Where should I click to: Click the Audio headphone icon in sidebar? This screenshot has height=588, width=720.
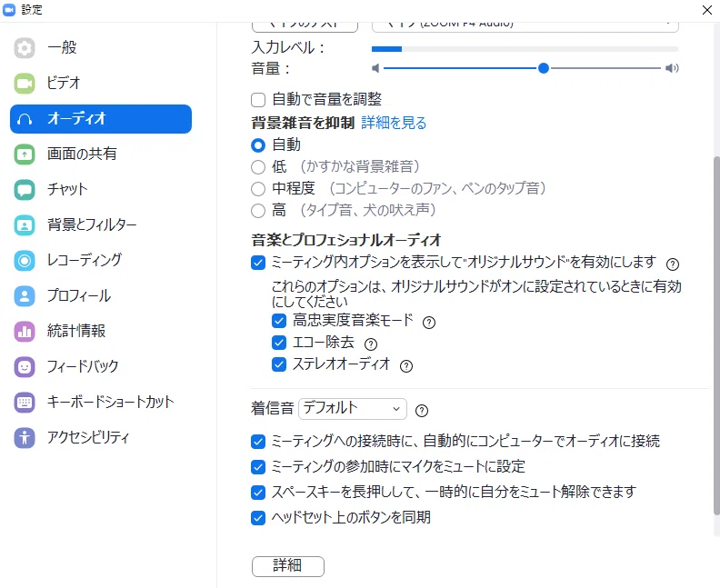tap(25, 119)
